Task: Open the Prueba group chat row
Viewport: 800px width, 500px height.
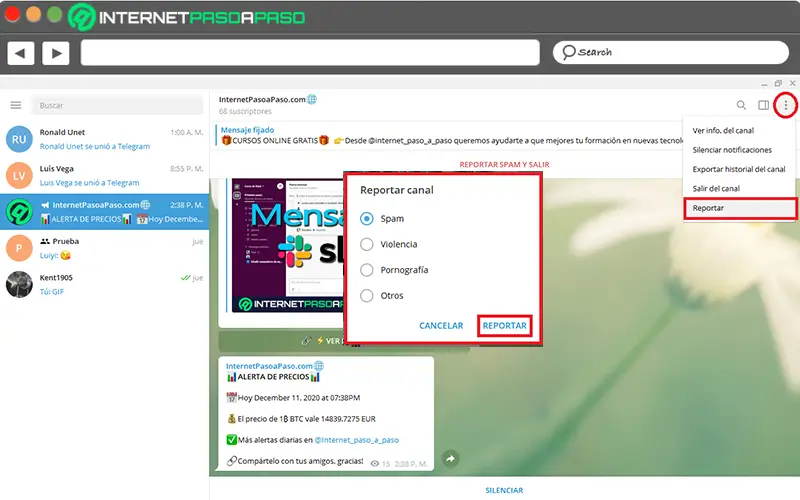Action: 105,248
